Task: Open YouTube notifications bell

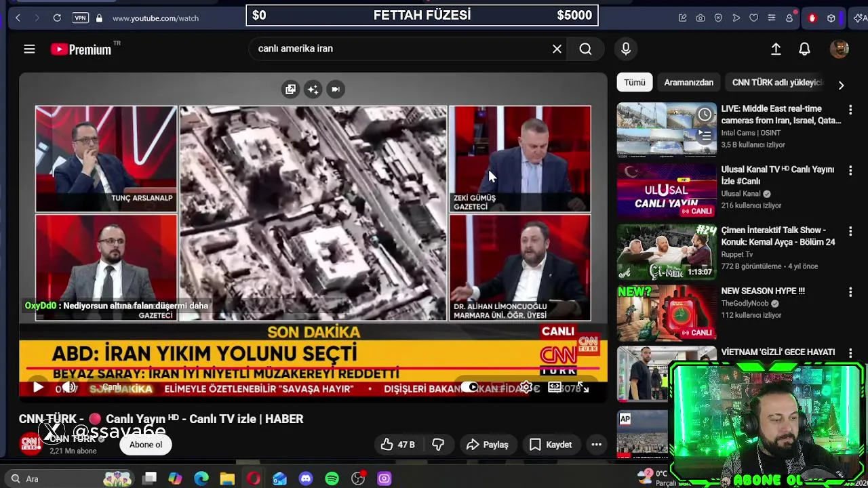Action: coord(804,49)
